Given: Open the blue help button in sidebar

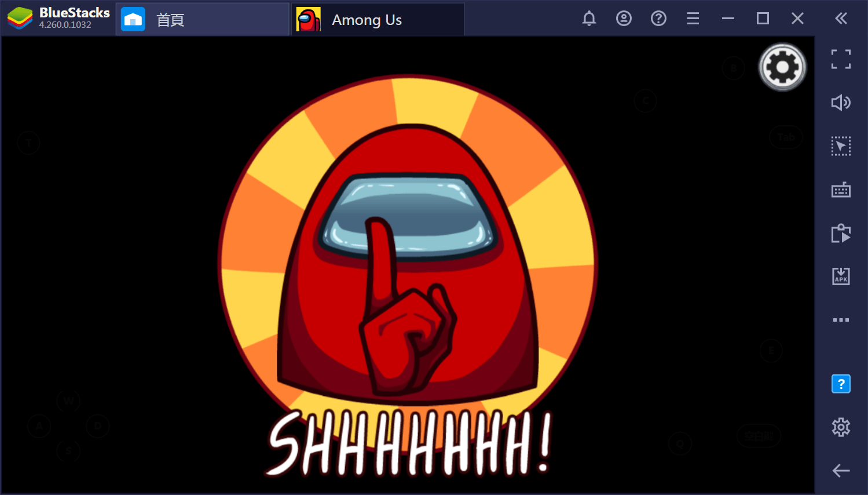Looking at the screenshot, I should pos(841,384).
